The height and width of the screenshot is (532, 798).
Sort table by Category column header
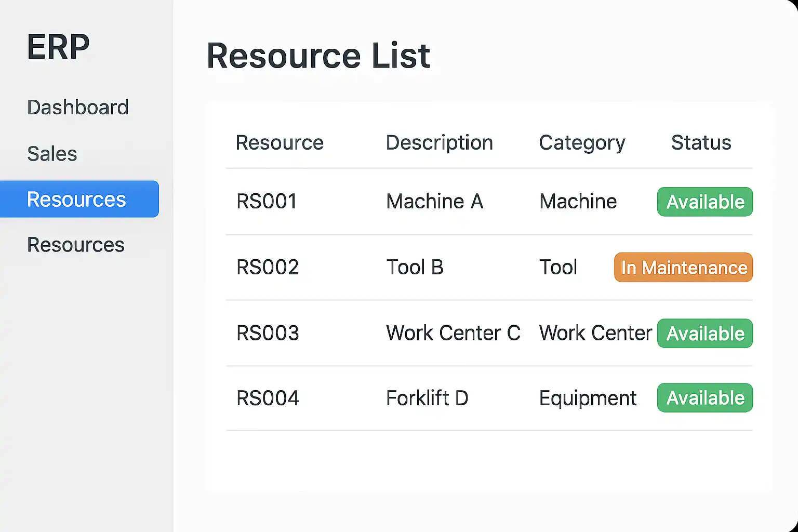point(582,143)
